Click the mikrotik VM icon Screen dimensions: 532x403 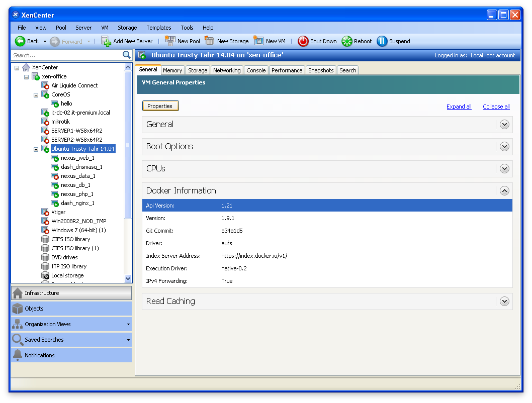pos(45,122)
